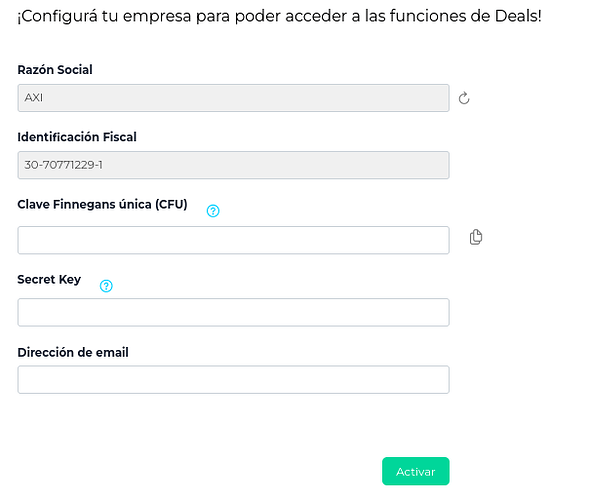Image resolution: width=589 pixels, height=500 pixels.
Task: Click into the Clave Finnegans única field
Action: tap(233, 240)
